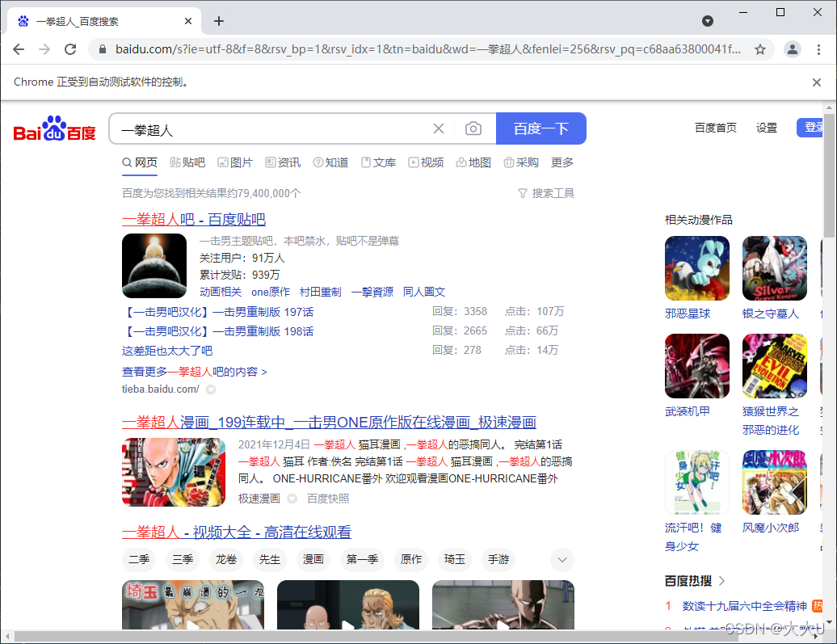Open the 邪恶星球 cover thumbnail
837x644 pixels.
697,268
